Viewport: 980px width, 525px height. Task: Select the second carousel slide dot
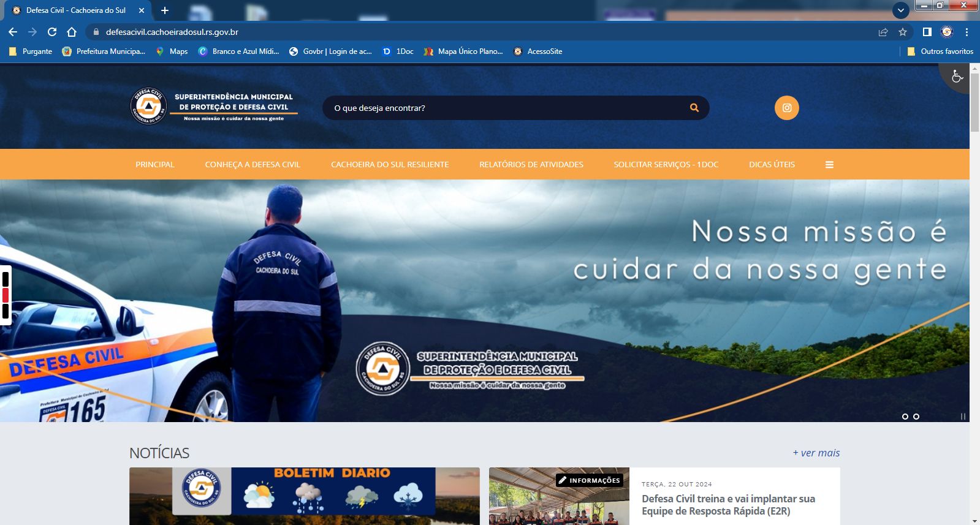pos(916,417)
